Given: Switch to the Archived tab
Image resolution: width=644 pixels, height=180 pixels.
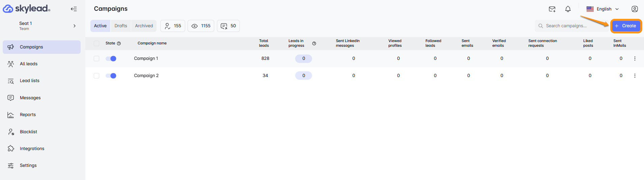Looking at the screenshot, I should 144,26.
